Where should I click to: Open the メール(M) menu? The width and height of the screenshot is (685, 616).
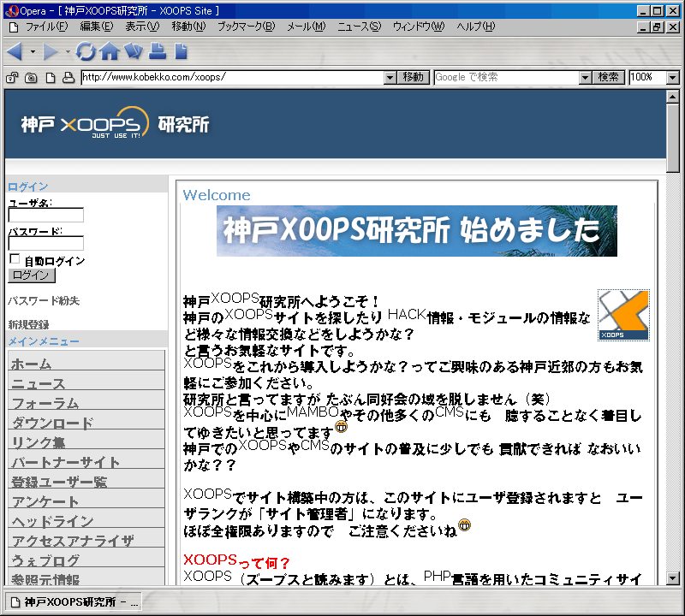tap(307, 27)
